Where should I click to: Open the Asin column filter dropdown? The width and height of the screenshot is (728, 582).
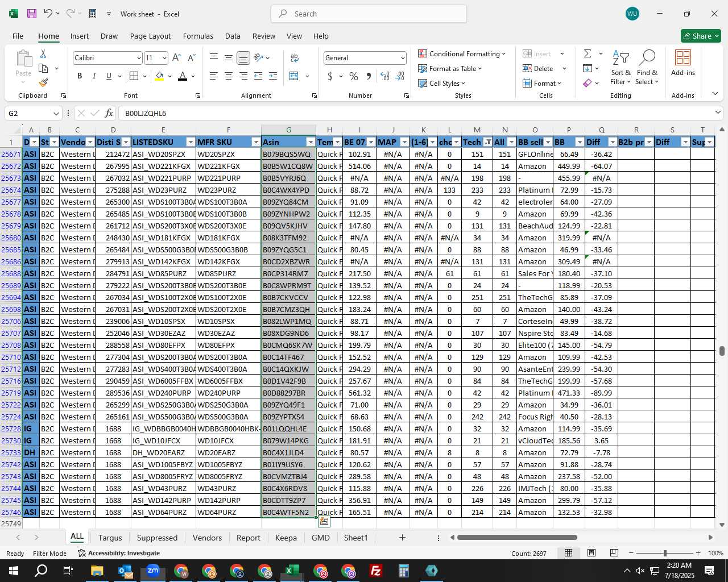[311, 142]
